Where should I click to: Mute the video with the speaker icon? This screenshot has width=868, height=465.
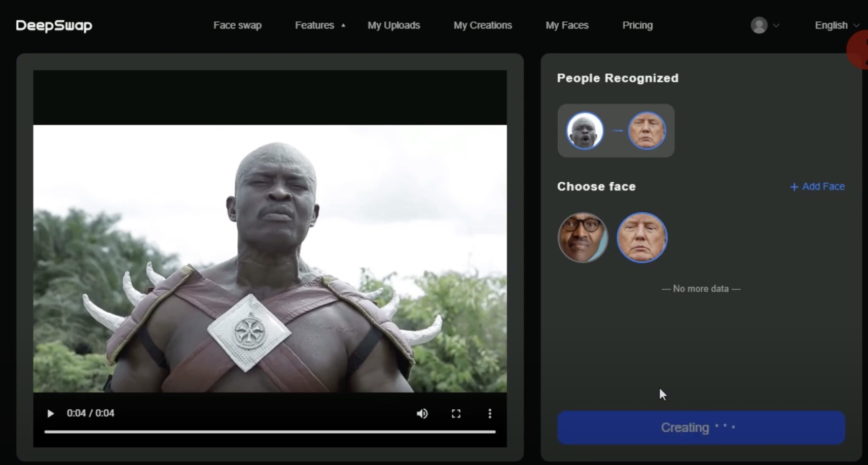click(x=422, y=414)
